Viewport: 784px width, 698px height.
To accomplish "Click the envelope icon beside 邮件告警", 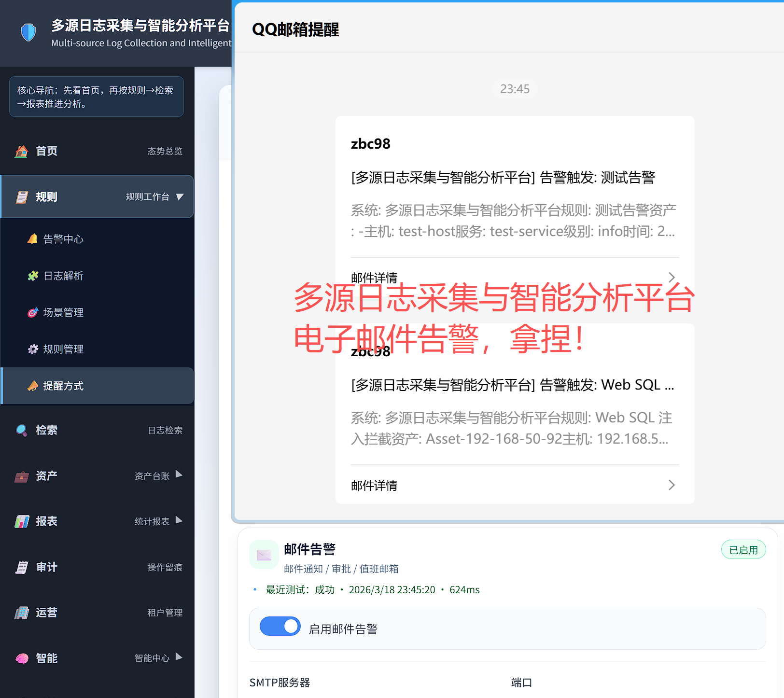I will pyautogui.click(x=264, y=555).
